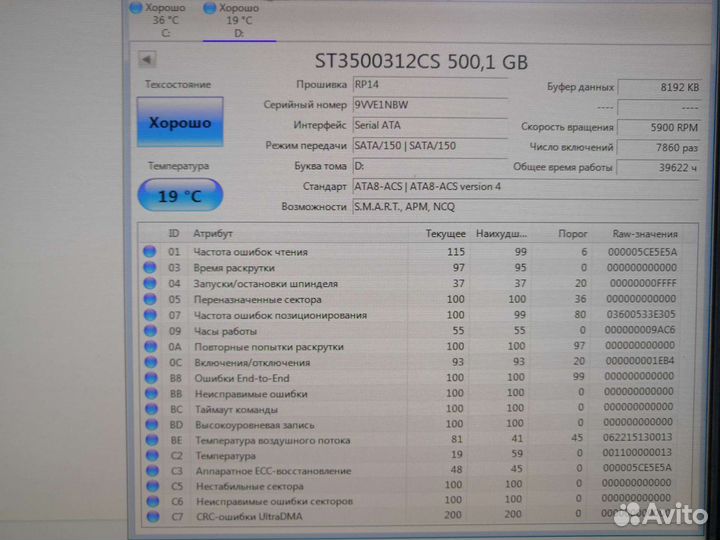Click the good-status icon on drive D: tab
Image resolution: width=720 pixels, height=540 pixels.
point(210,8)
